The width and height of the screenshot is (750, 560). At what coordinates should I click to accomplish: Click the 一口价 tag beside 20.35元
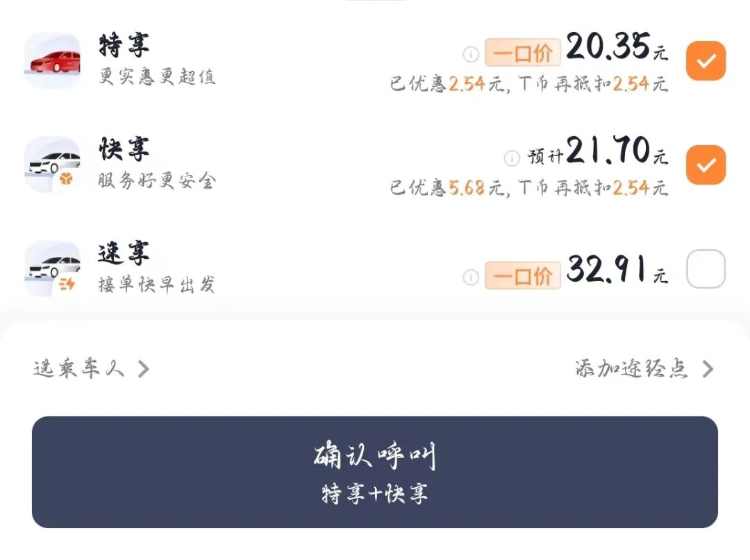pyautogui.click(x=522, y=53)
